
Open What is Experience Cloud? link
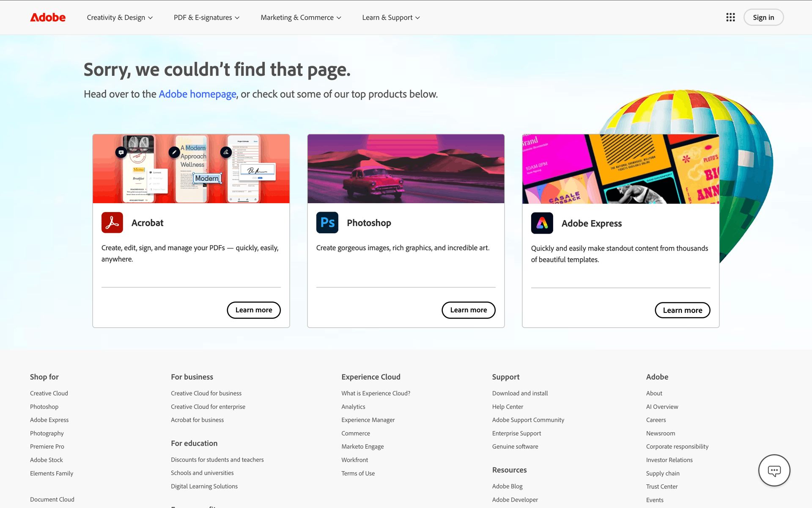tap(376, 393)
